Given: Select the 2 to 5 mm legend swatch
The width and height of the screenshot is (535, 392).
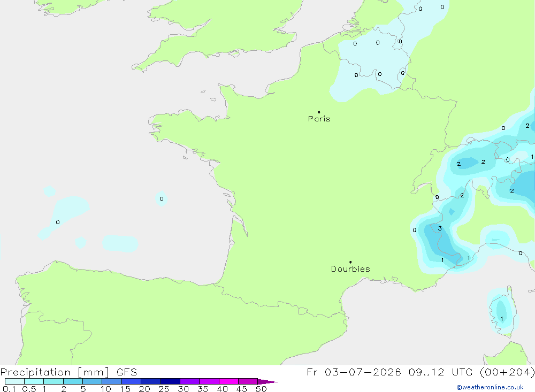Looking at the screenshot, I should click(x=73, y=381).
